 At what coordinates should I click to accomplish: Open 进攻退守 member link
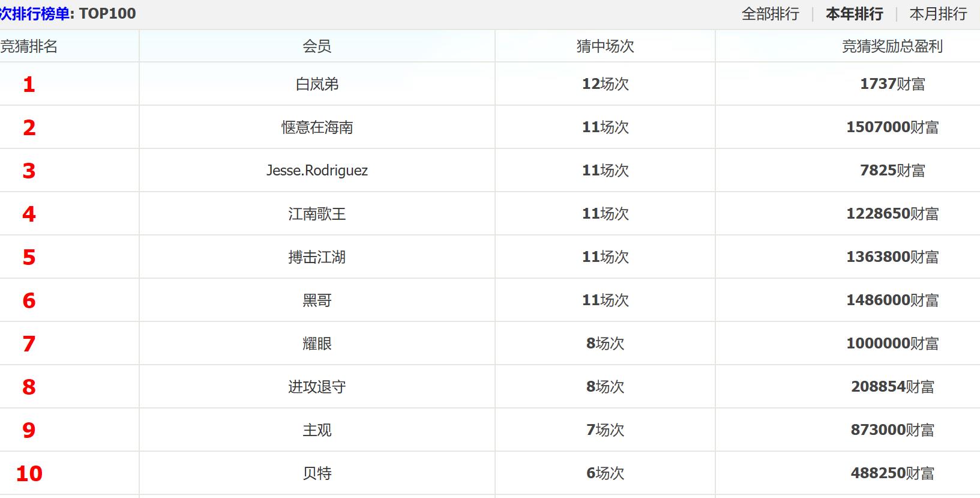(x=317, y=387)
